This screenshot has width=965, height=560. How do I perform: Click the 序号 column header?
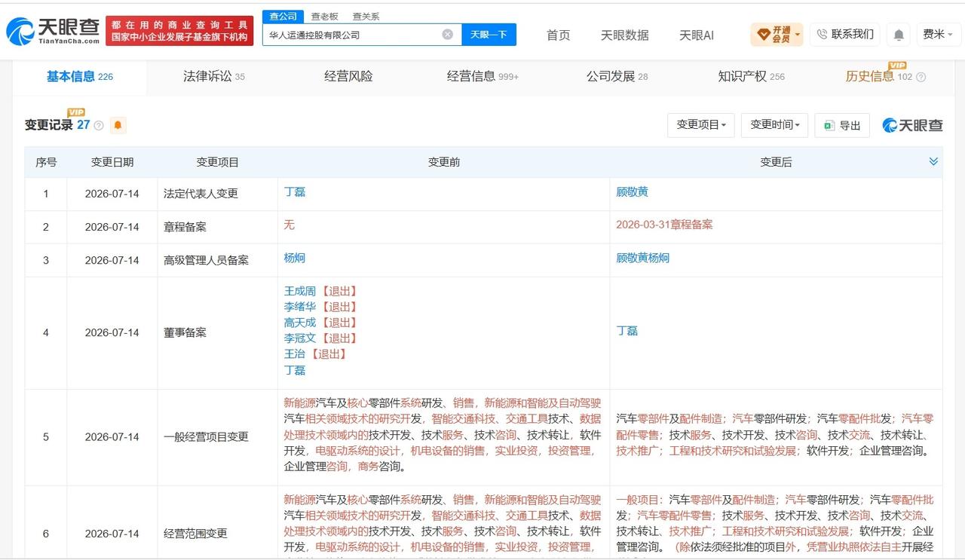pyautogui.click(x=46, y=162)
